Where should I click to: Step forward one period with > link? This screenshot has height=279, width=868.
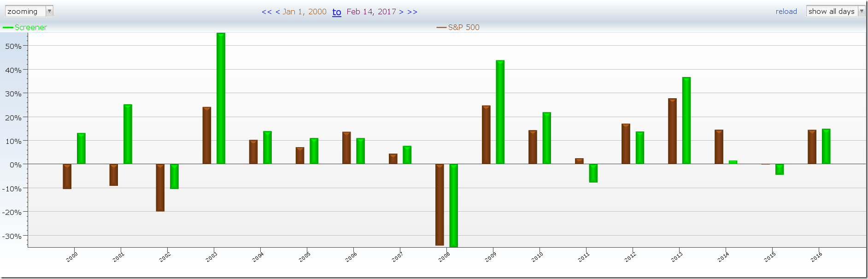(401, 12)
